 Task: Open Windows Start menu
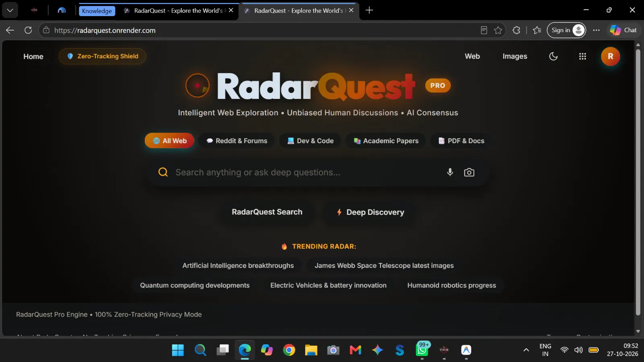pos(178,350)
